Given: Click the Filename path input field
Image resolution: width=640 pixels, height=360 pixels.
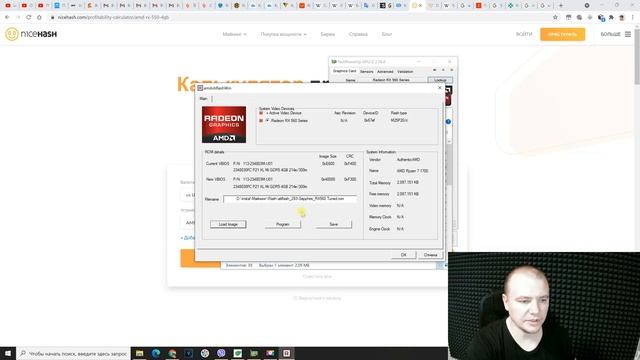Looking at the screenshot, I should point(290,199).
